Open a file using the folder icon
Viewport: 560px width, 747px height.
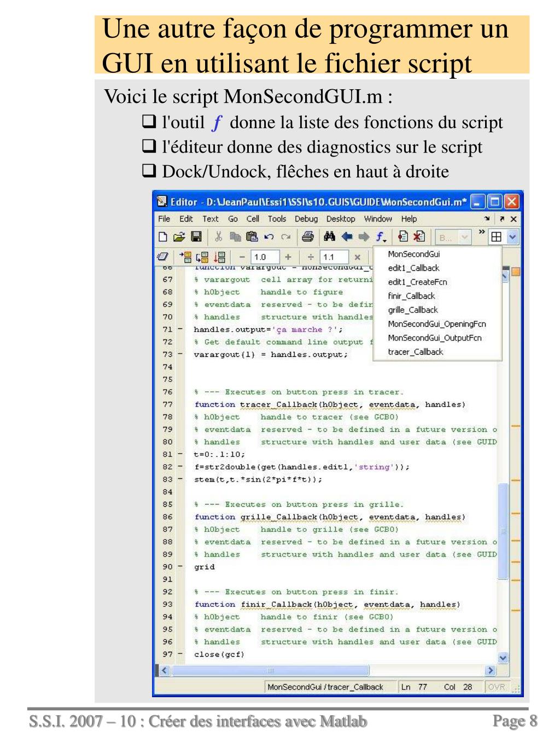pyautogui.click(x=179, y=237)
